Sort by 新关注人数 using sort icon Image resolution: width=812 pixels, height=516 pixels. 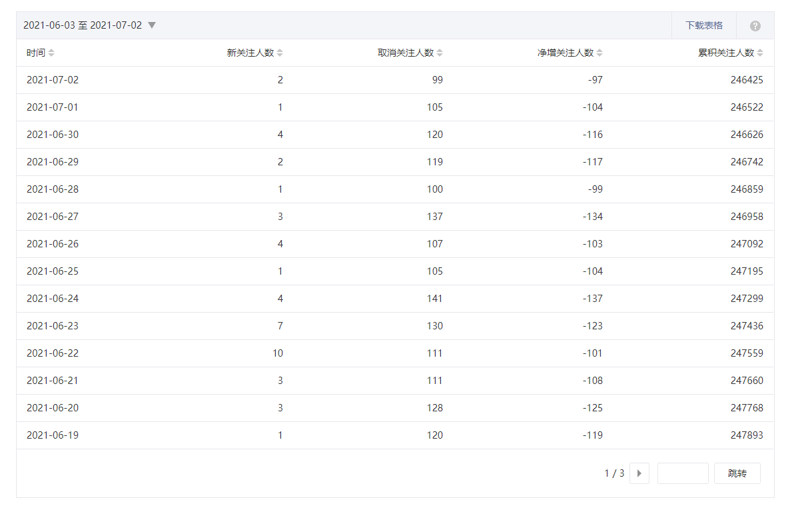point(280,53)
